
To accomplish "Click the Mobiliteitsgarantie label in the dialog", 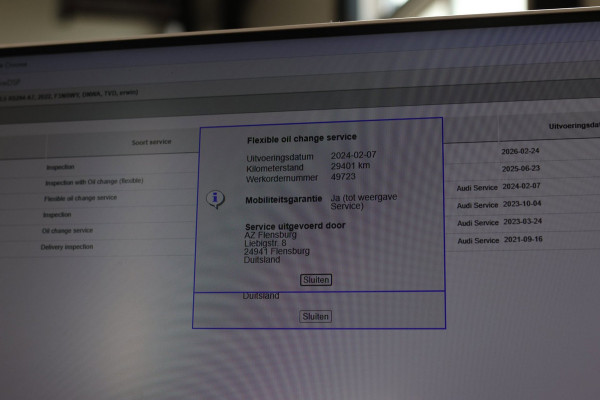I will coord(284,200).
